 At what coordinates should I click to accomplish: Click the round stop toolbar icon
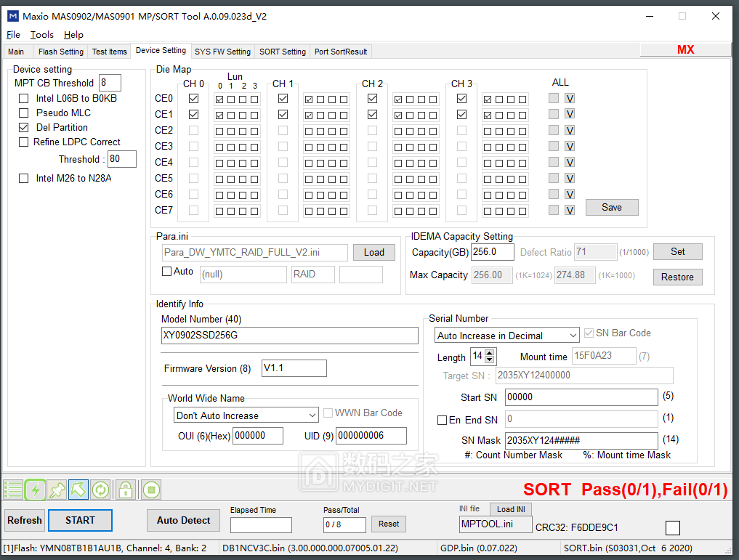coord(151,490)
